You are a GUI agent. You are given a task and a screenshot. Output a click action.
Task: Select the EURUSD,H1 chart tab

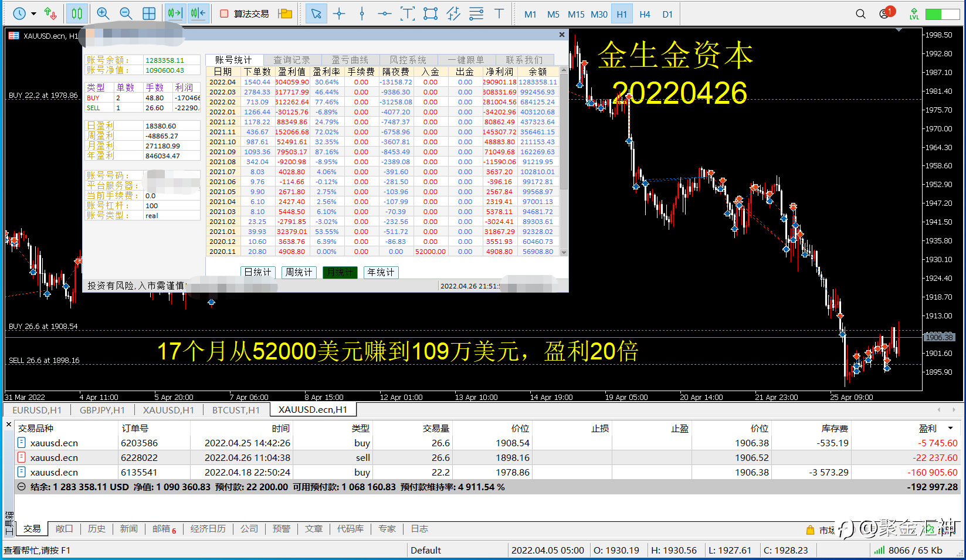(37, 410)
